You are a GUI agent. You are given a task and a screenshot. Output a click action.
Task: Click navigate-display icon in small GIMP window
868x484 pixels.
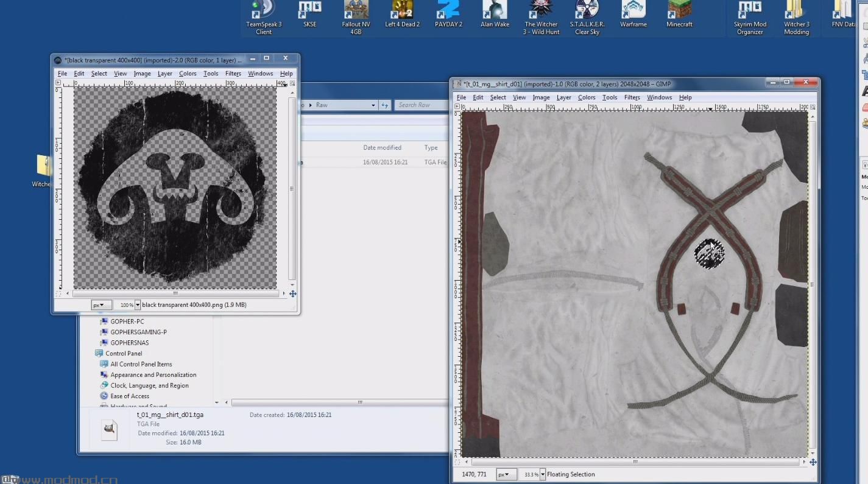point(292,293)
